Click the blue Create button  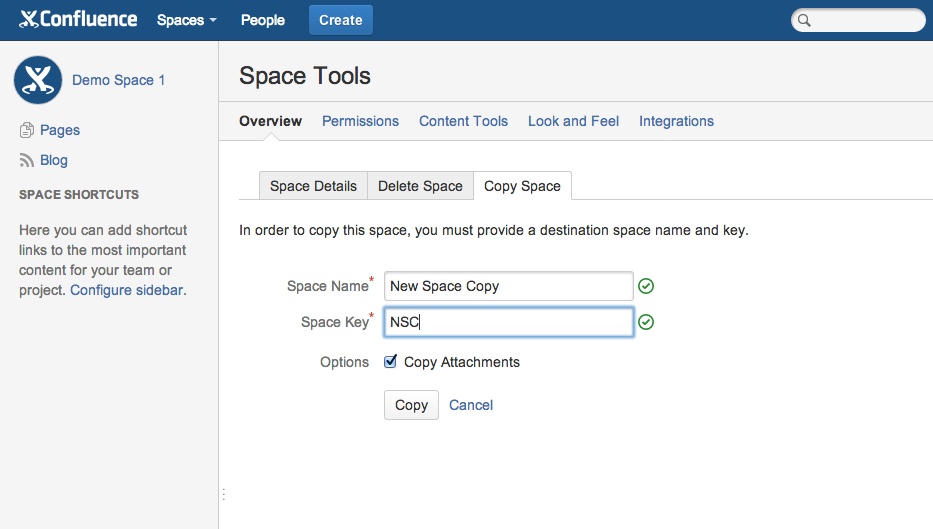pos(340,20)
